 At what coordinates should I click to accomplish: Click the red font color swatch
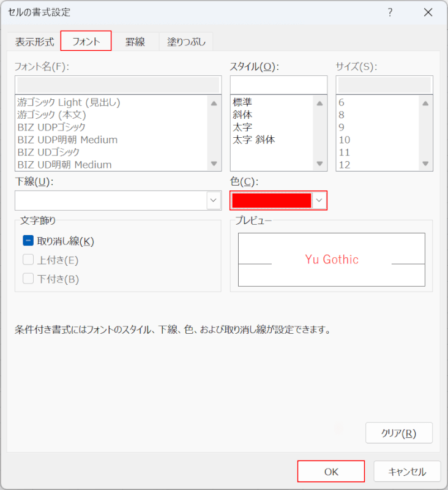pos(271,200)
